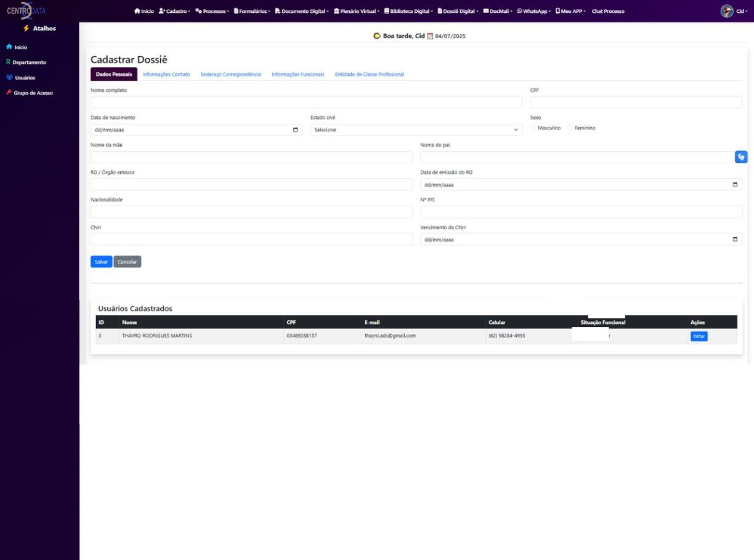Open the WhatsApp menu
Image resolution: width=754 pixels, height=560 pixels.
pos(534,11)
